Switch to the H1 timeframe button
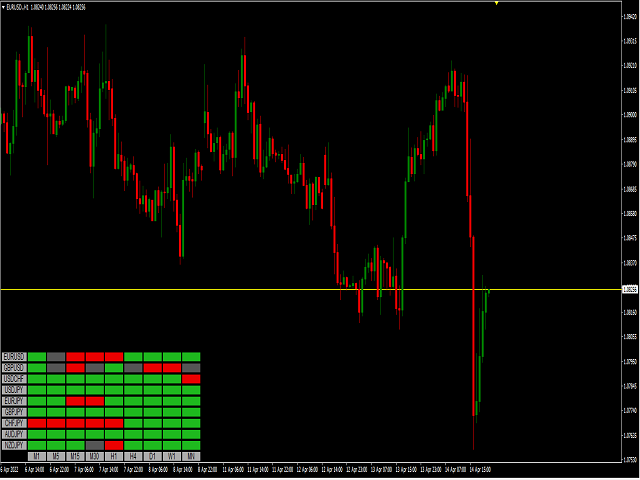 (114, 456)
